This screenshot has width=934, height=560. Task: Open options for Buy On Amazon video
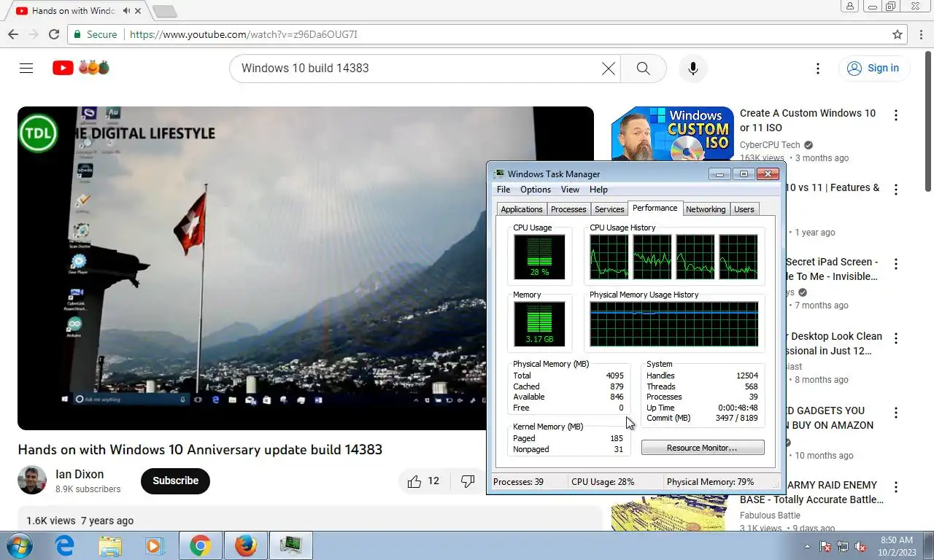pyautogui.click(x=896, y=413)
